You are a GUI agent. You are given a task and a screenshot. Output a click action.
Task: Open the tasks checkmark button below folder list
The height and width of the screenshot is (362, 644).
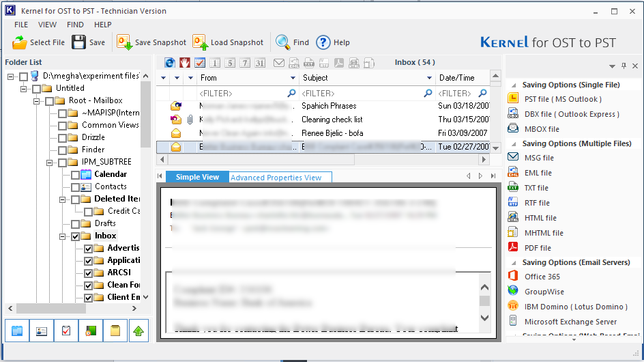pyautogui.click(x=66, y=331)
